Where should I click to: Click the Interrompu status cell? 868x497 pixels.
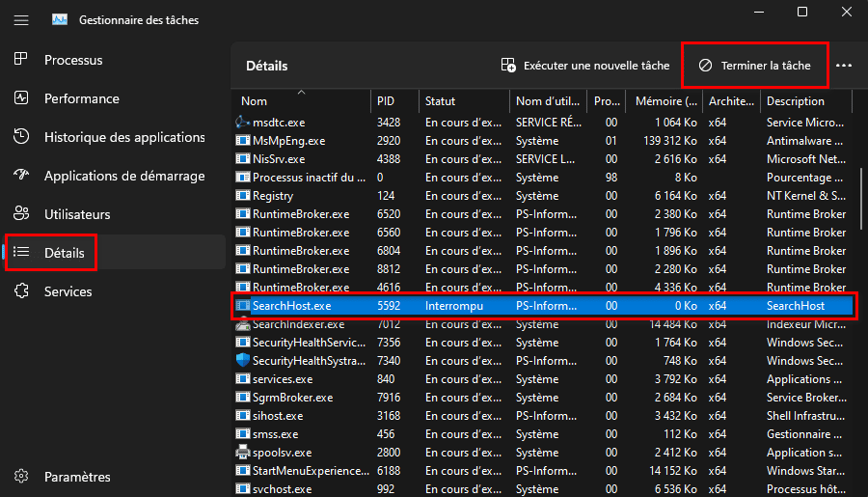click(x=454, y=306)
